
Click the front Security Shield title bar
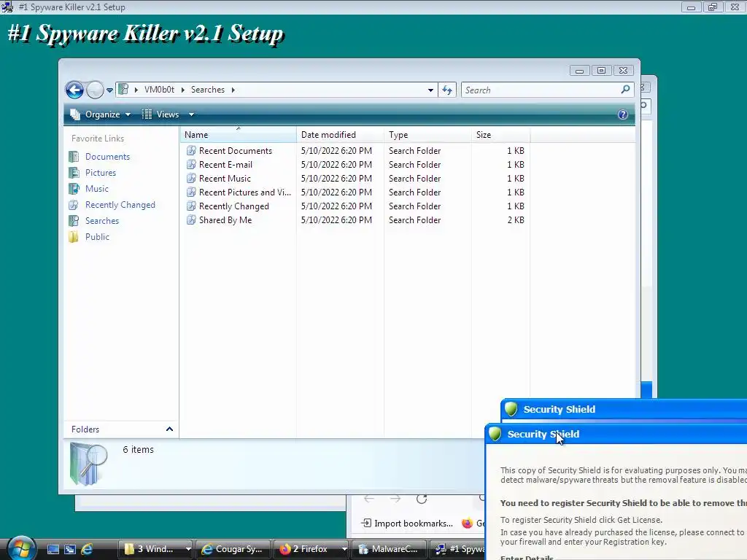[616, 434]
